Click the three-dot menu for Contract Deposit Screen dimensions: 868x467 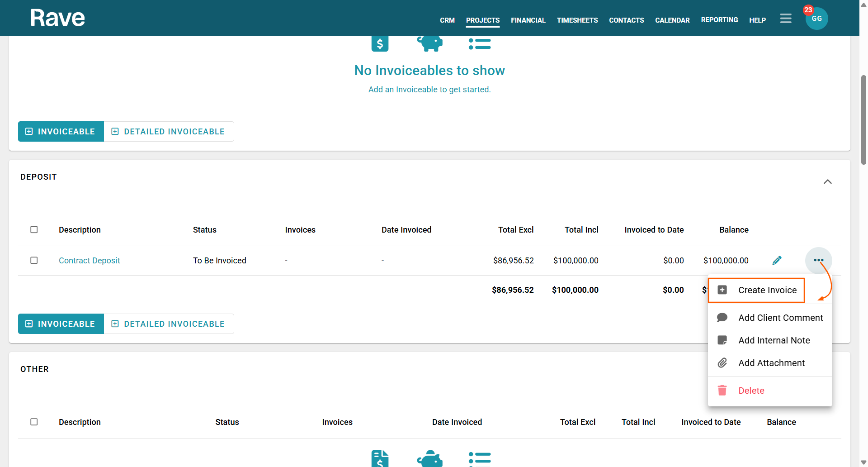pos(819,260)
